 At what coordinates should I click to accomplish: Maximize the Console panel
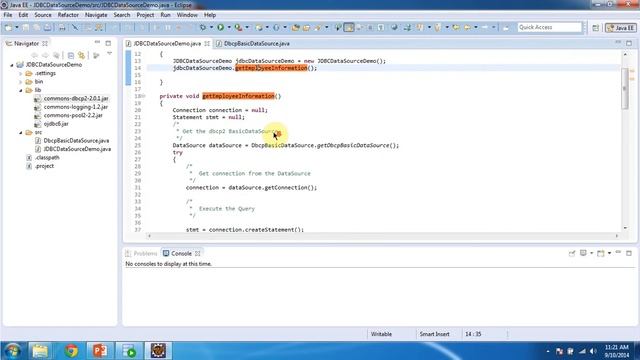pyautogui.click(x=629, y=253)
